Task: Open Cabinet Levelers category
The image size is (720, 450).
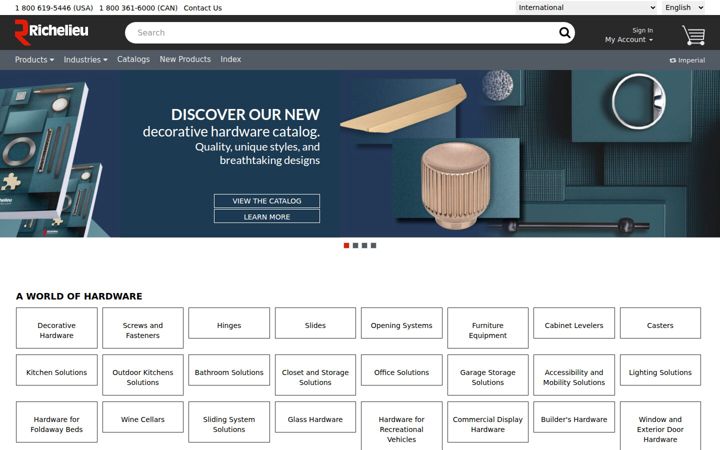Action: [574, 323]
